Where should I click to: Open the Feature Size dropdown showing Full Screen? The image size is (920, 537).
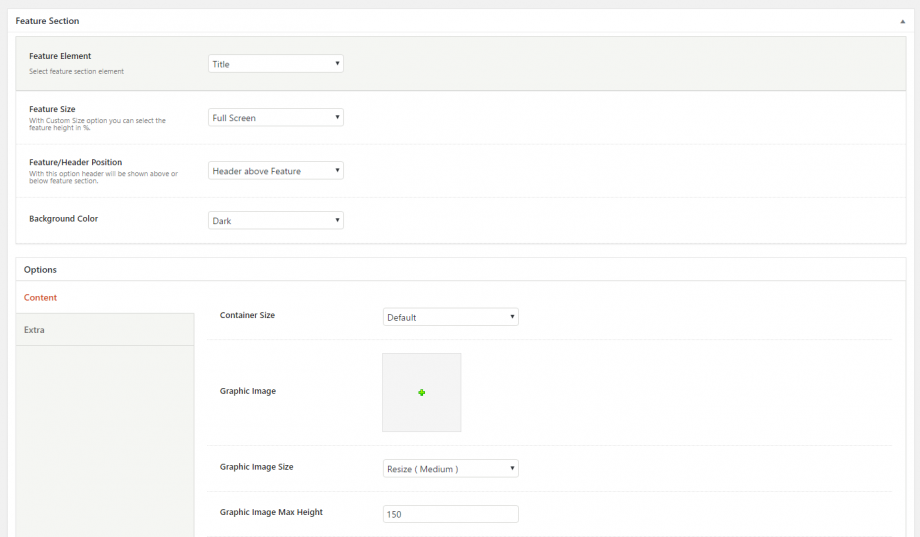[275, 118]
